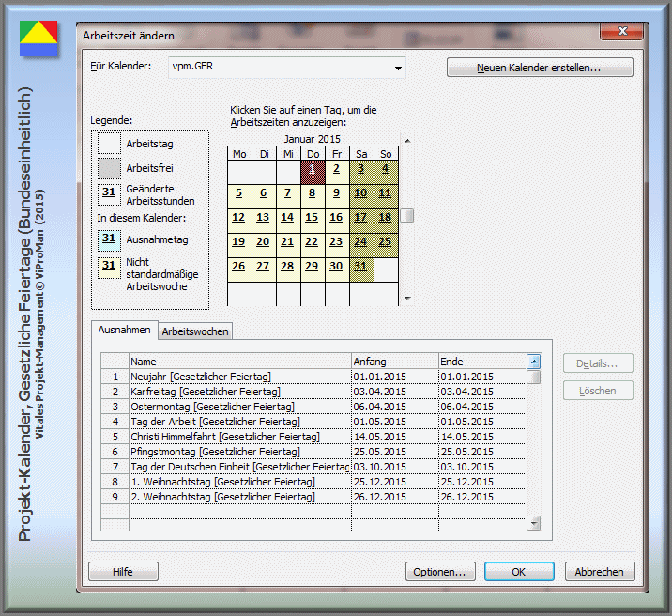This screenshot has height=616, width=672.
Task: Click Anfang cell 14.05.2015
Action: click(395, 437)
